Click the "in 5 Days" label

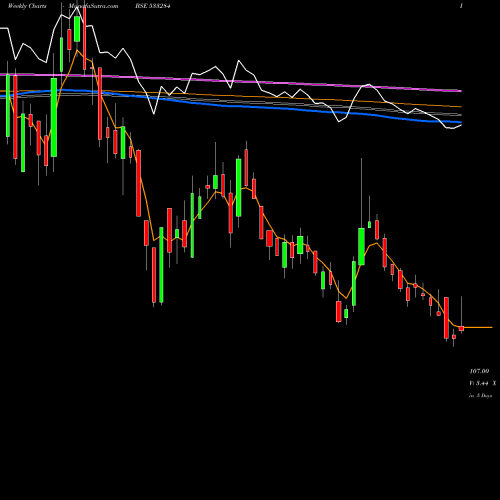[x=480, y=396]
